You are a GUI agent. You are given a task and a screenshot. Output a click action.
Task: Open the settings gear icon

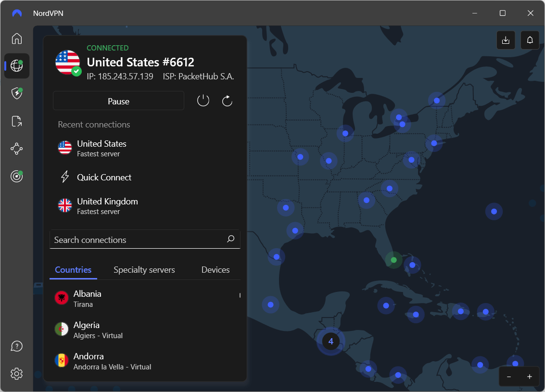(17, 374)
